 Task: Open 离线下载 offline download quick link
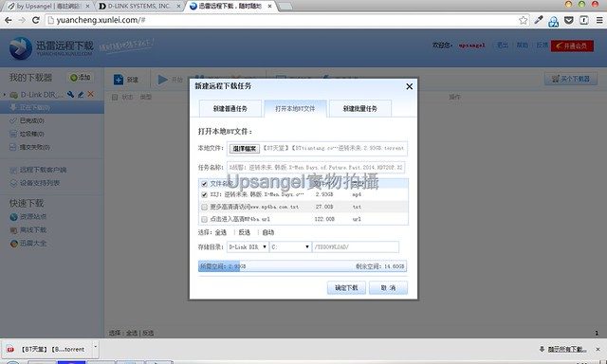coord(33,229)
